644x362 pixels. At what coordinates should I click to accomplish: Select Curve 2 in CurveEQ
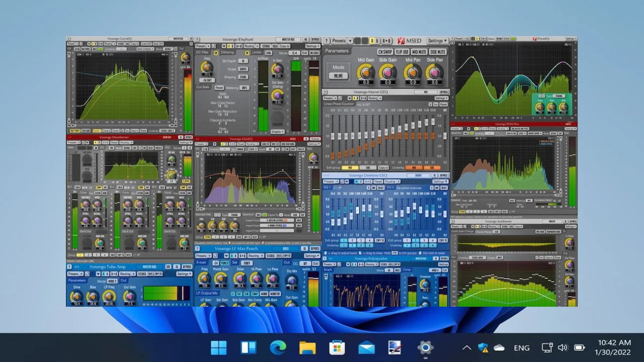[107, 130]
